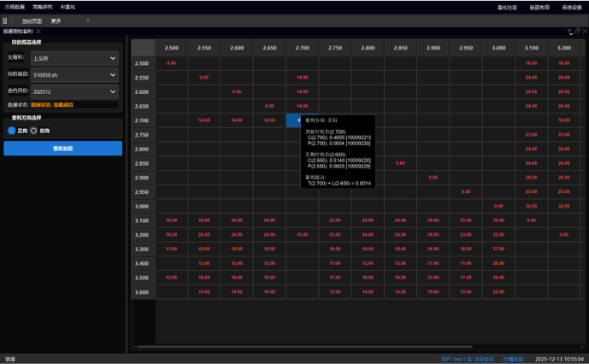The height and width of the screenshot is (364, 589).
Task: Open the 市场数据 menu
Action: pos(15,6)
